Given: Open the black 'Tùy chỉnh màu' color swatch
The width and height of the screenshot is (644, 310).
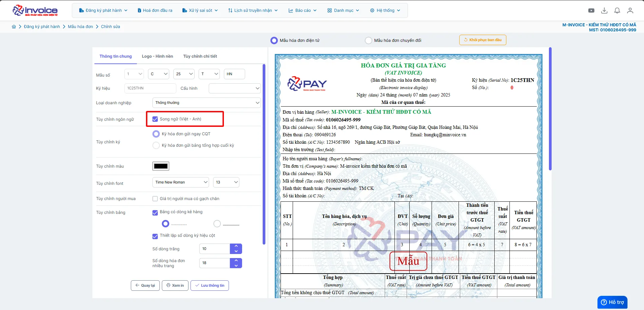Looking at the screenshot, I should (x=161, y=166).
